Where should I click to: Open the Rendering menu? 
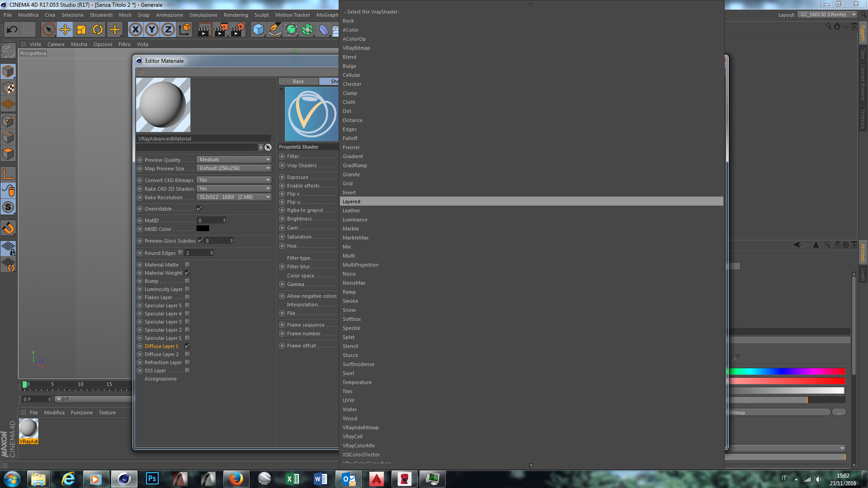(236, 15)
